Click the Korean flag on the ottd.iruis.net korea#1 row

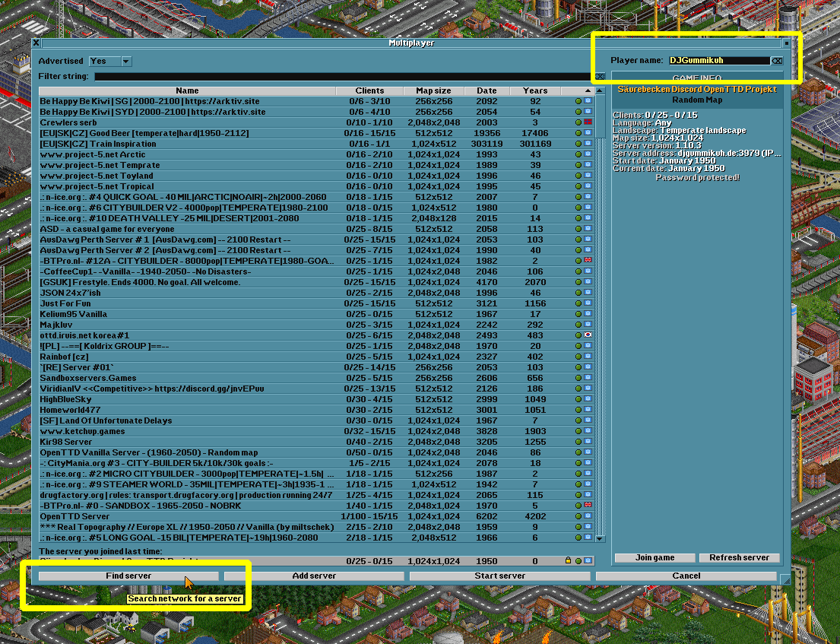point(588,335)
